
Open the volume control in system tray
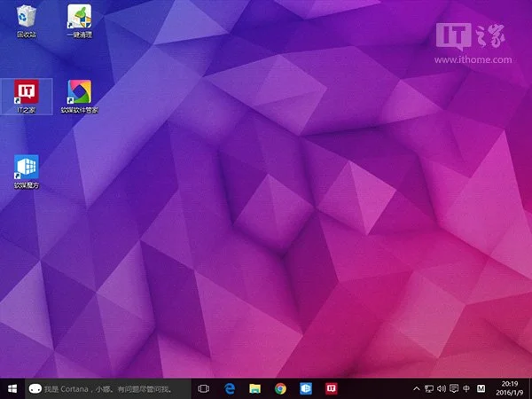click(442, 388)
